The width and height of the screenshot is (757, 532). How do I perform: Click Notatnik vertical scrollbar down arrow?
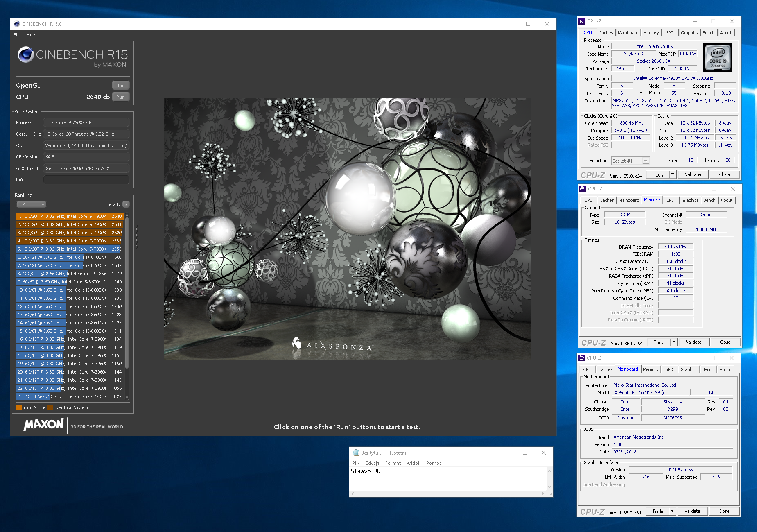(x=550, y=487)
